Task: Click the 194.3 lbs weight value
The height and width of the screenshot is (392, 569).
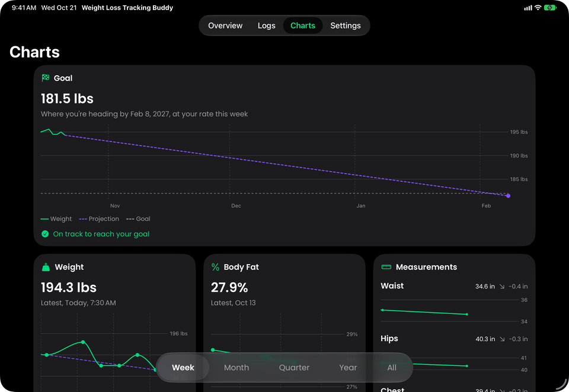Action: (x=69, y=288)
